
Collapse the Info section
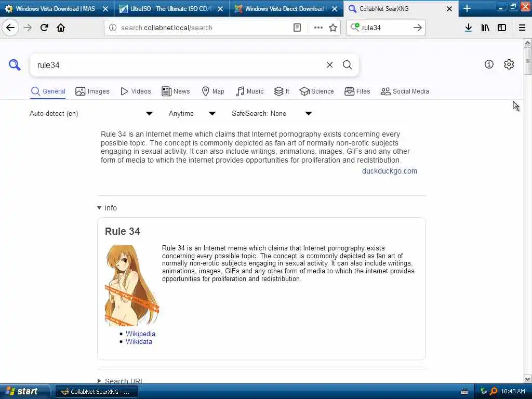[107, 208]
